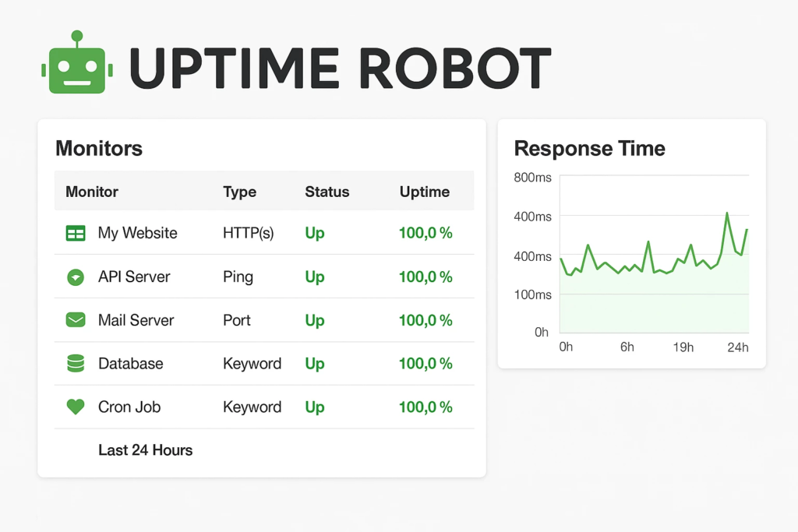
Task: Click the Database stack icon
Action: pos(76,364)
